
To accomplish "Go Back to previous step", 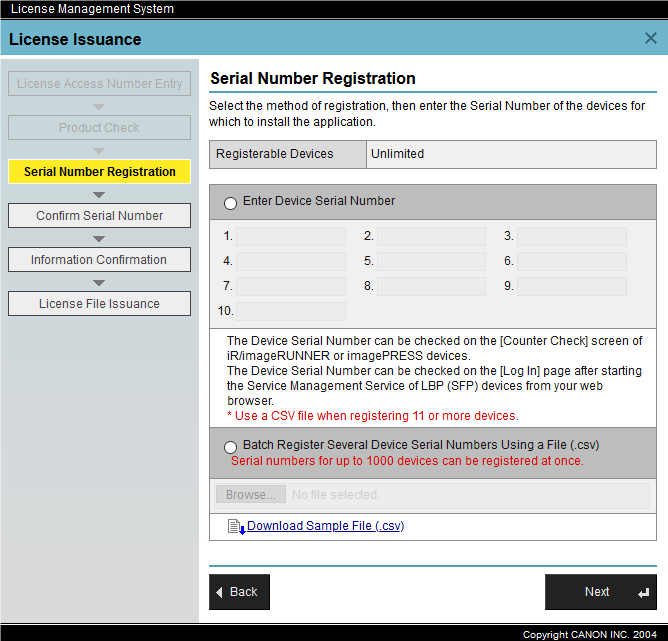I will pos(239,592).
